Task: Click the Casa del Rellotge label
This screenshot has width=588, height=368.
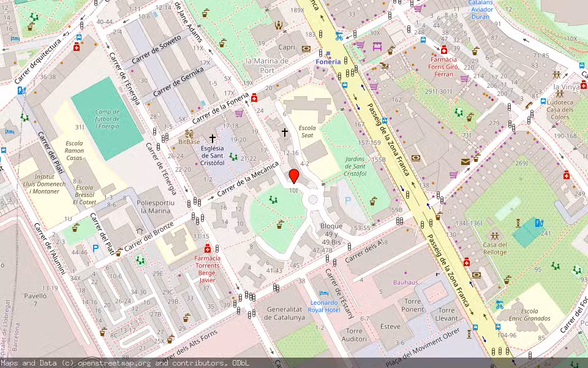Action: coord(495,248)
